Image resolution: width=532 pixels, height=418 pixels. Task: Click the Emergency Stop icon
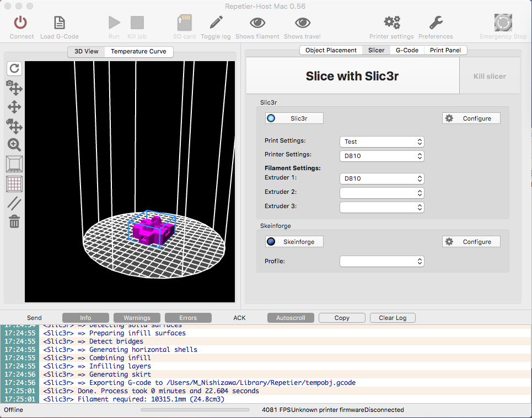(x=503, y=23)
